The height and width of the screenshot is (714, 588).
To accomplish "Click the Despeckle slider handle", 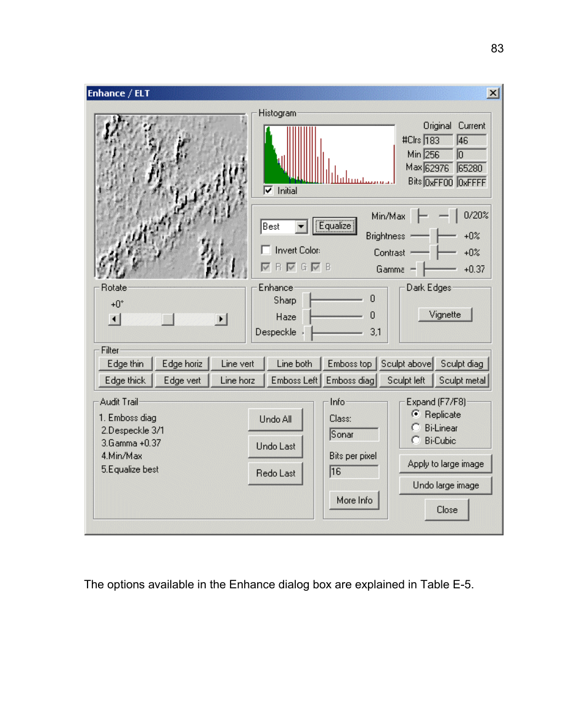I will pos(308,333).
